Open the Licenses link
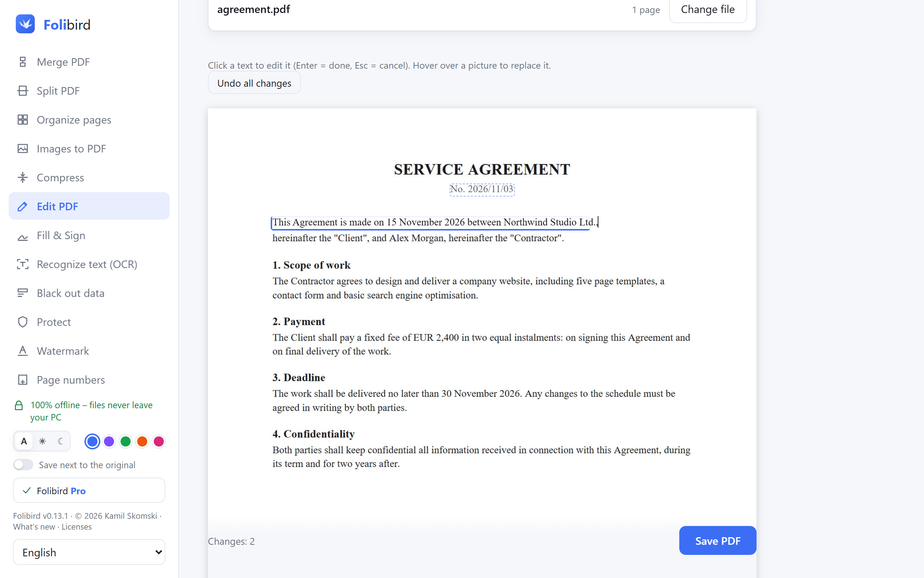924x578 pixels. (x=77, y=527)
